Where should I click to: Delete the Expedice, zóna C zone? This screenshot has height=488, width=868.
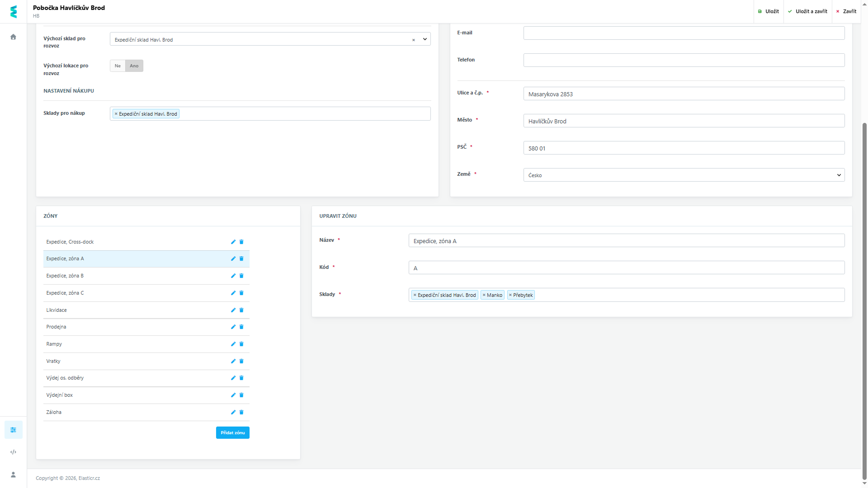[x=241, y=293]
